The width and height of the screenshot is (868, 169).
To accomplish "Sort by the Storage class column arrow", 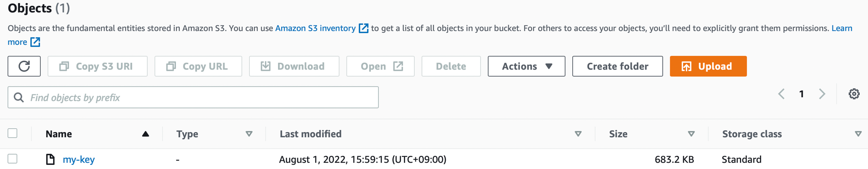I will click(858, 134).
